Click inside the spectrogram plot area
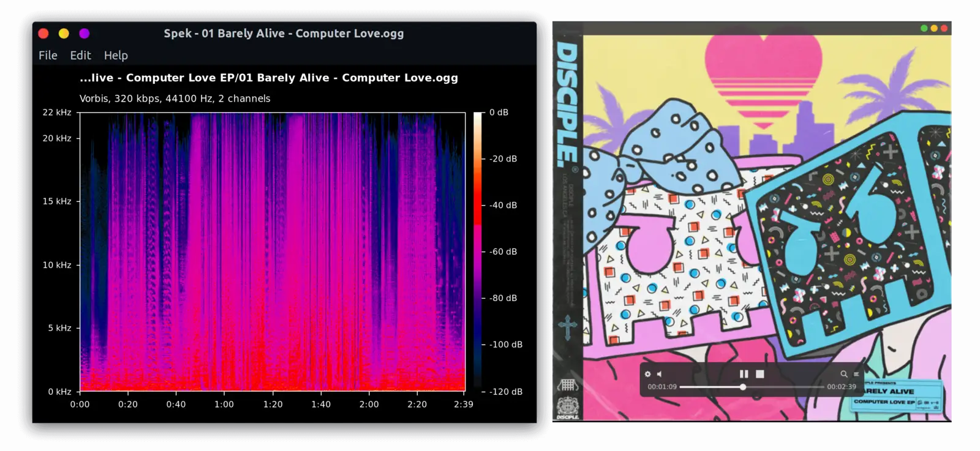This screenshot has height=451, width=980. coord(273,252)
